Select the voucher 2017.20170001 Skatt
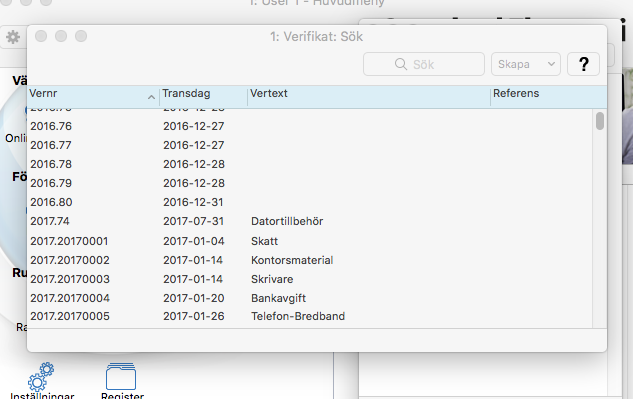This screenshot has width=633, height=399. pos(310,241)
